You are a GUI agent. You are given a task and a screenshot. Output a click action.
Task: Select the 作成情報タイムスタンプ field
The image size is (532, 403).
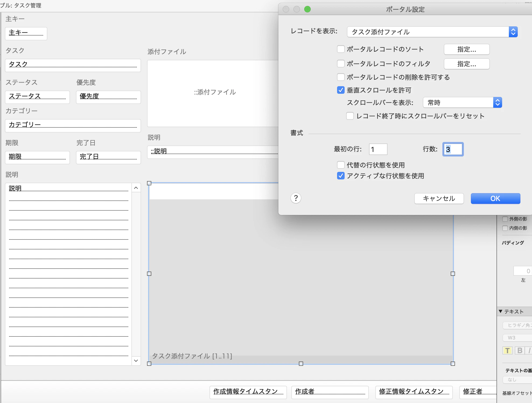point(248,392)
